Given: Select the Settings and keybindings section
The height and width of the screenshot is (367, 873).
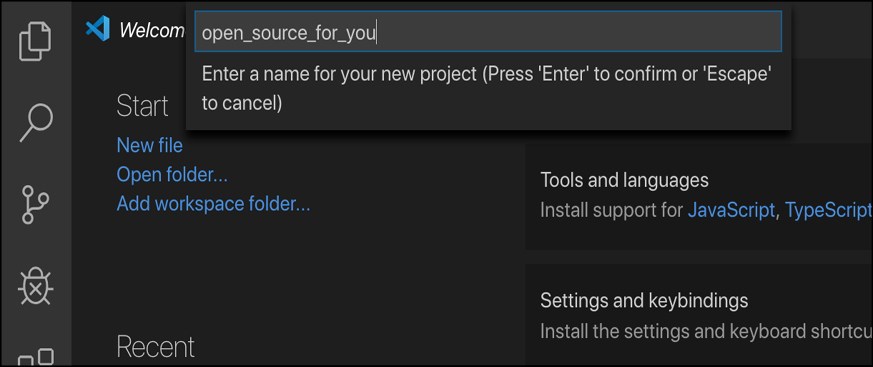Looking at the screenshot, I should click(x=699, y=315).
